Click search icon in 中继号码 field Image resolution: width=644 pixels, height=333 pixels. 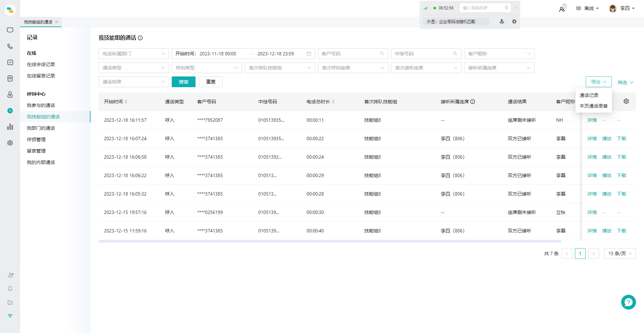[455, 54]
